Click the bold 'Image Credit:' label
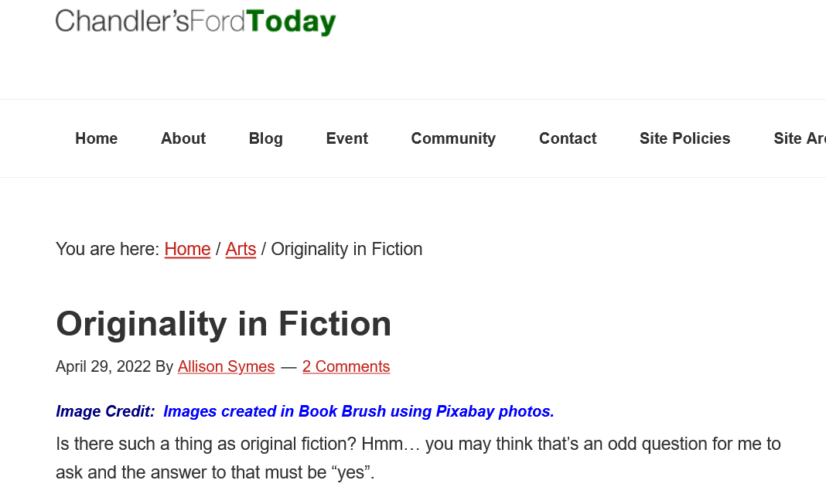The image size is (826, 504). (105, 411)
